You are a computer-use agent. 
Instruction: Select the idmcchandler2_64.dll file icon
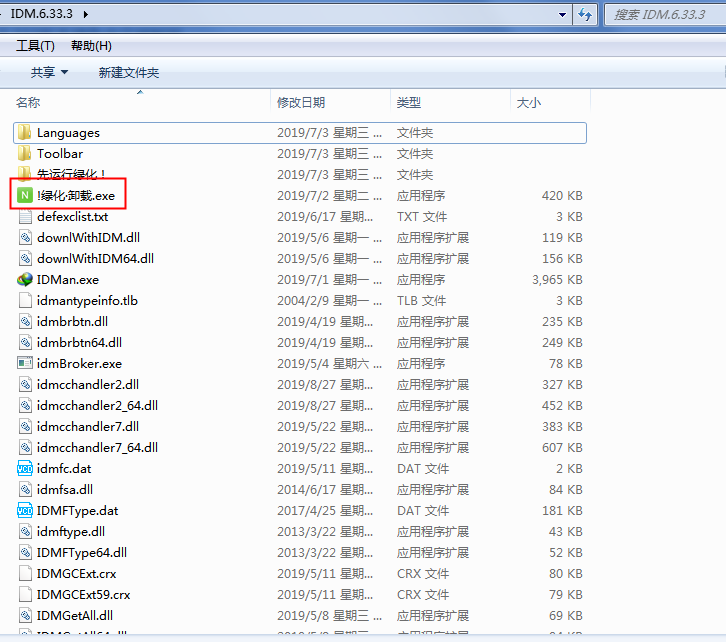25,405
